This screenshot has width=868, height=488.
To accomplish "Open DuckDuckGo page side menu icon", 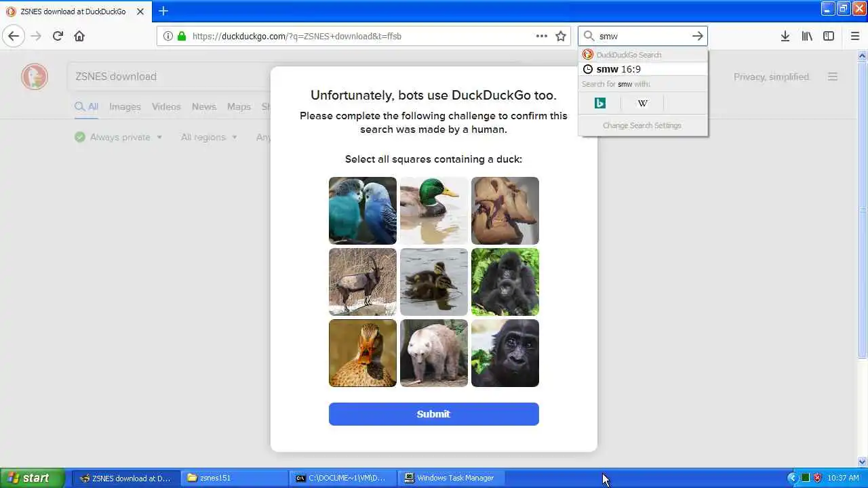I will coord(833,77).
